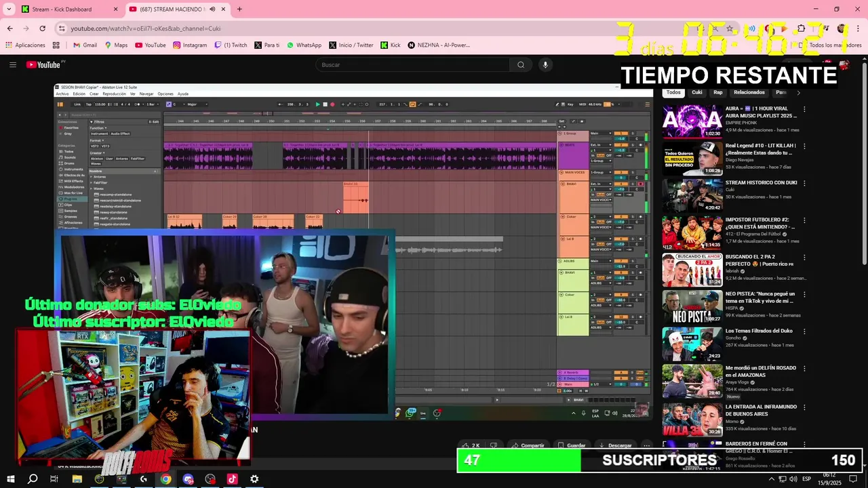Open options menu for the NEO PISTEA video
Screen dimensions: 868x488
pos(805,294)
